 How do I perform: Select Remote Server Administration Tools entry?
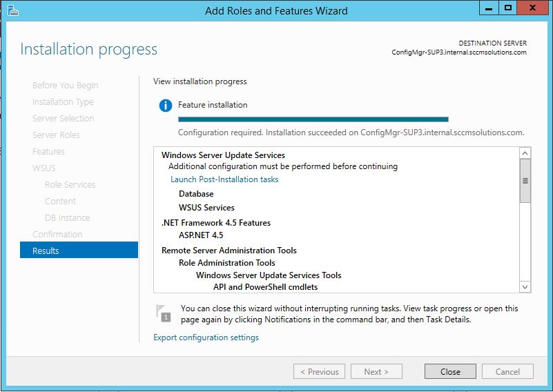coord(229,251)
